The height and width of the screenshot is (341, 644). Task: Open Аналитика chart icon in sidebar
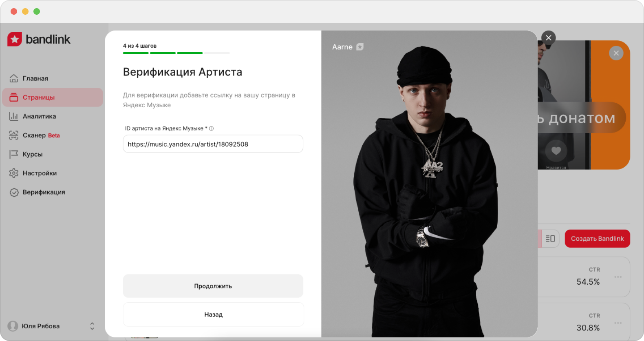[x=14, y=116]
